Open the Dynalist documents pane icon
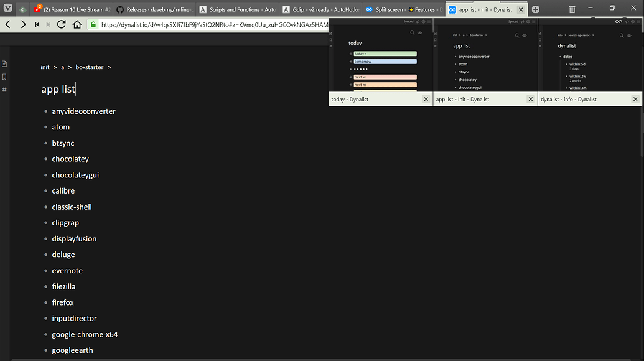 coord(4,63)
